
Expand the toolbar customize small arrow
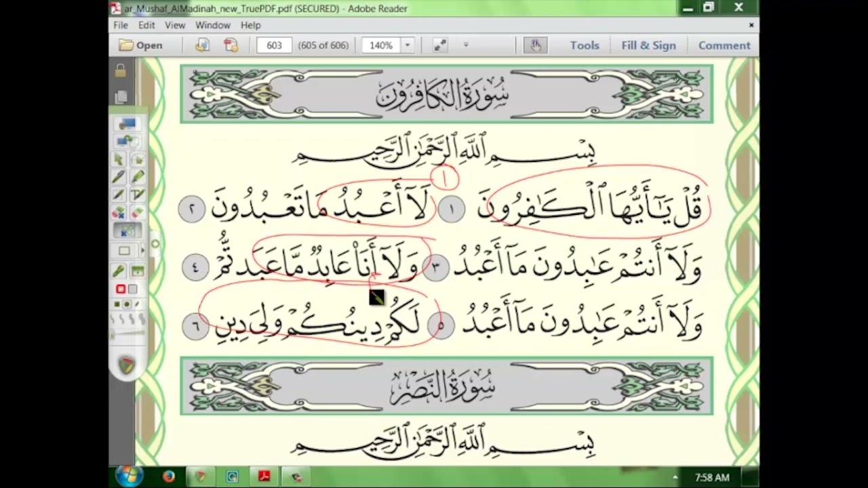[466, 45]
